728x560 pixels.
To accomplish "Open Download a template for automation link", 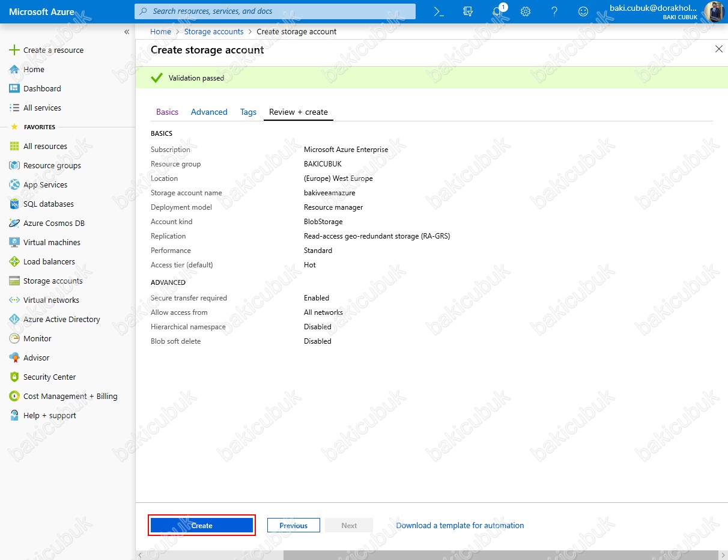I will click(460, 525).
